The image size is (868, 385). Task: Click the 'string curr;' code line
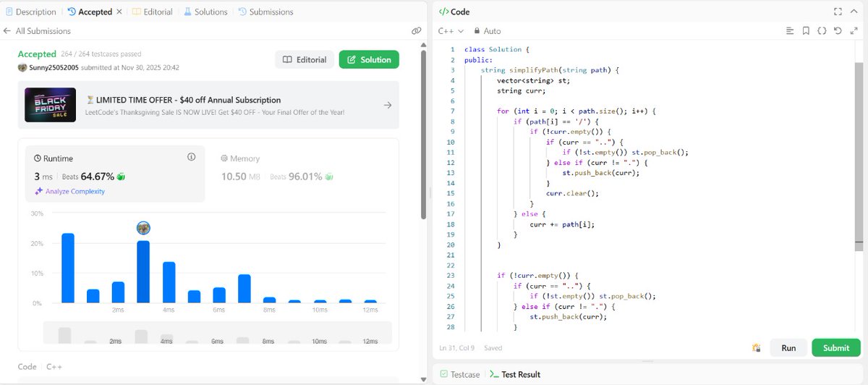522,90
